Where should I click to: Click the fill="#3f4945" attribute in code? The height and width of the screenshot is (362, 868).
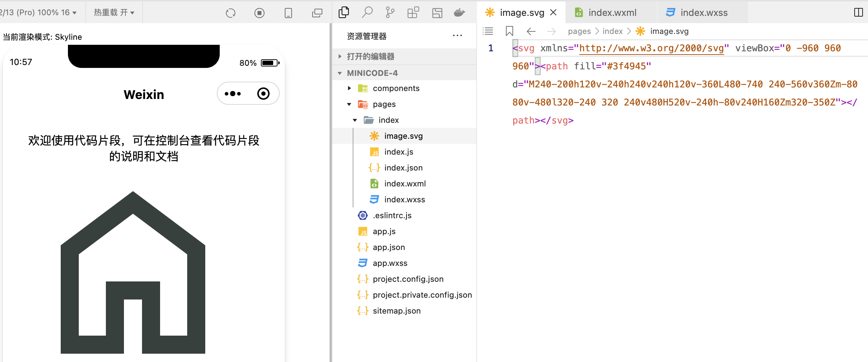coord(613,66)
